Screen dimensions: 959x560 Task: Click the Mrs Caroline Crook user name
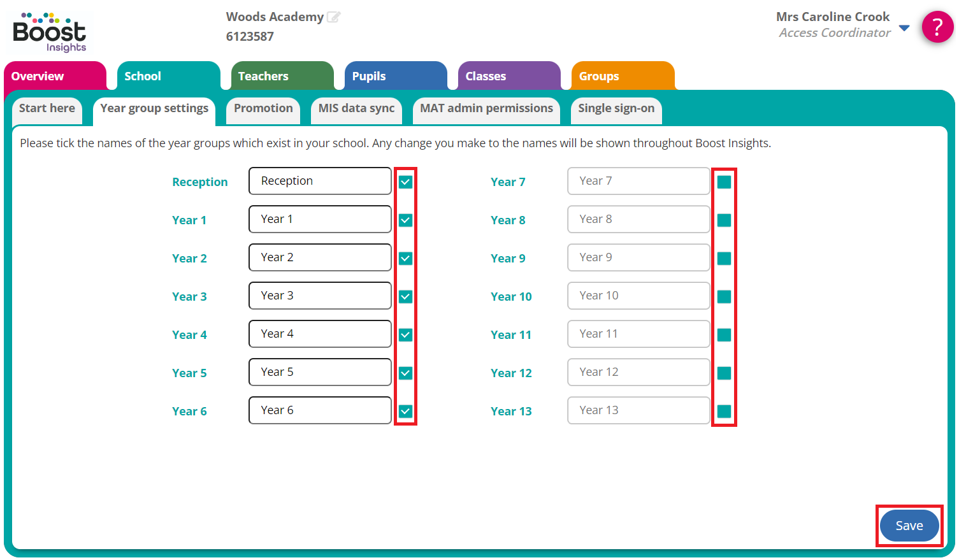coord(832,17)
